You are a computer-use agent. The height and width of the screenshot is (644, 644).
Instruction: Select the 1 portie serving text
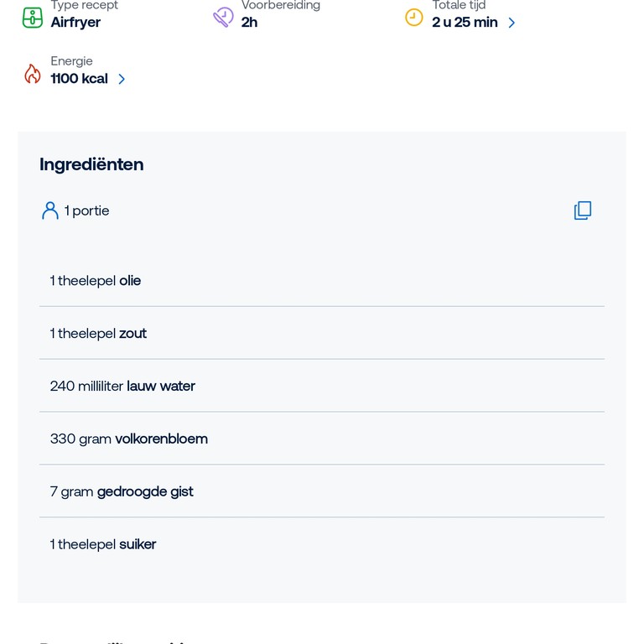tap(87, 210)
